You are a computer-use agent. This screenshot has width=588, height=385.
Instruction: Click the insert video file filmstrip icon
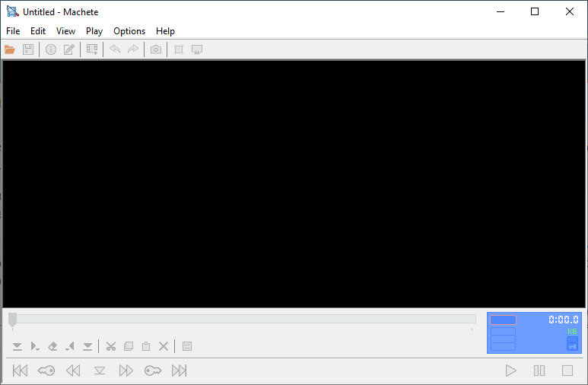tap(92, 49)
